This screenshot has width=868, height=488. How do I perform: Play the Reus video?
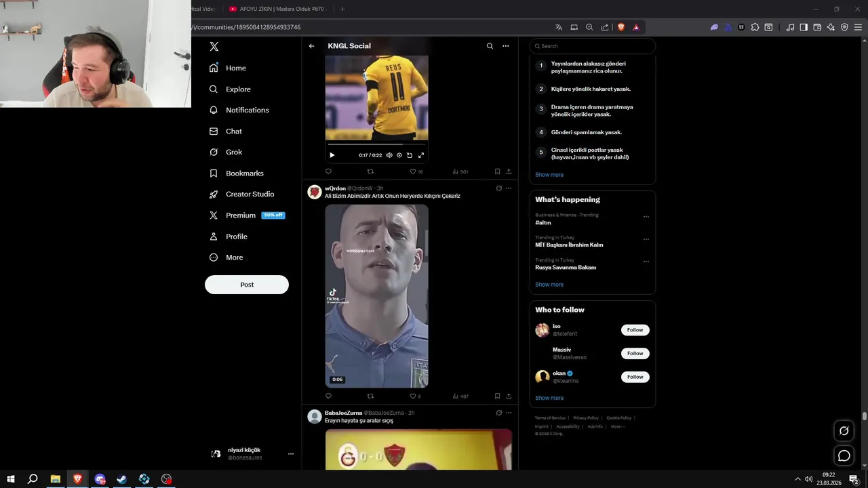332,155
